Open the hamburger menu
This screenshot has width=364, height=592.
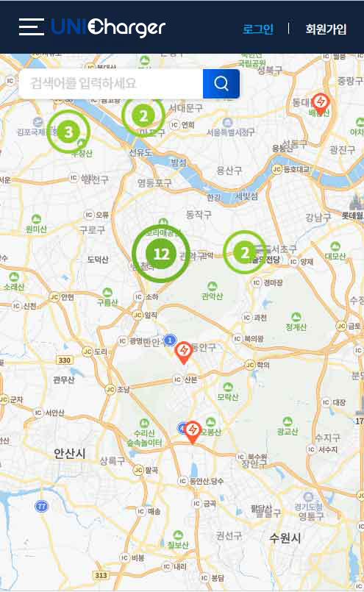[x=32, y=26]
